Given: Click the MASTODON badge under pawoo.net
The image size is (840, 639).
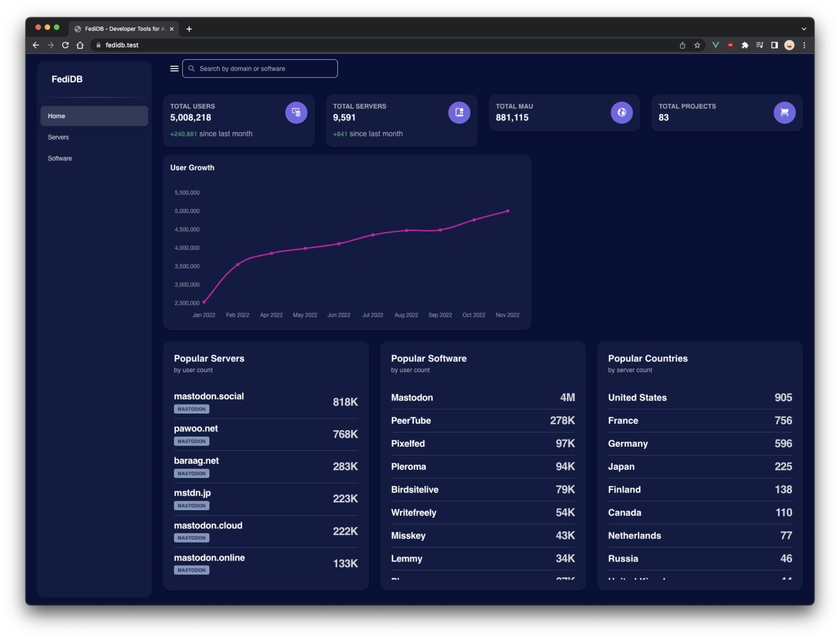Looking at the screenshot, I should (192, 441).
